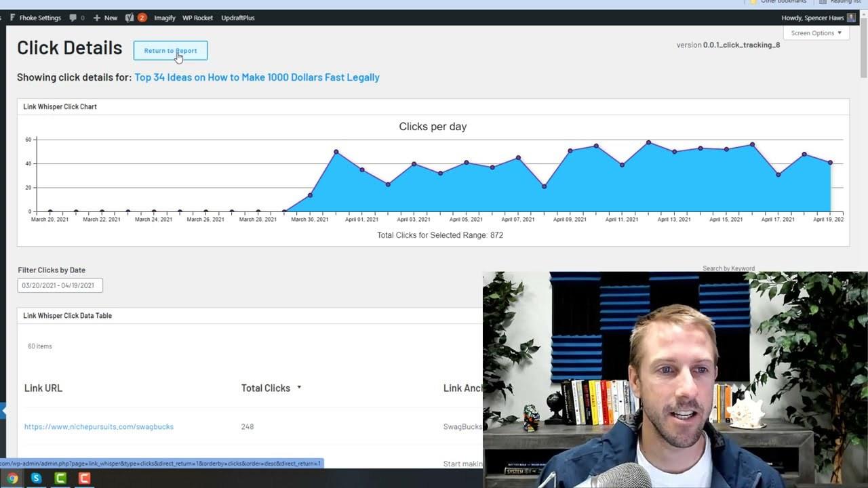Open the green Camtasia taskbar icon

60,479
